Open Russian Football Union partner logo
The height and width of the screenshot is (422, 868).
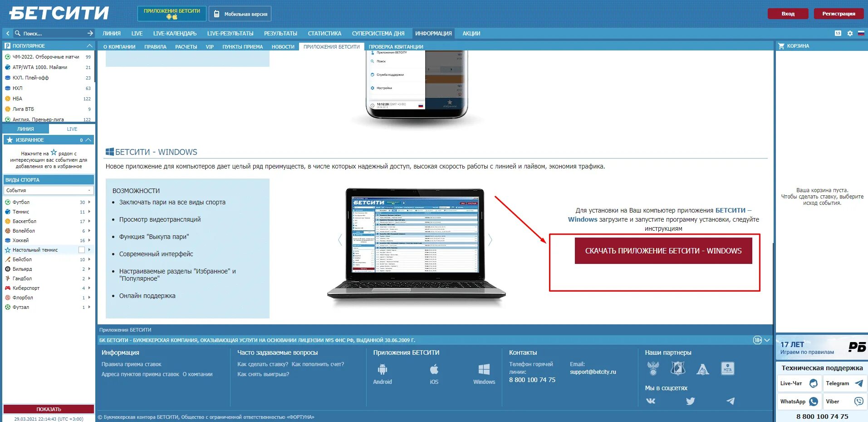[653, 368]
